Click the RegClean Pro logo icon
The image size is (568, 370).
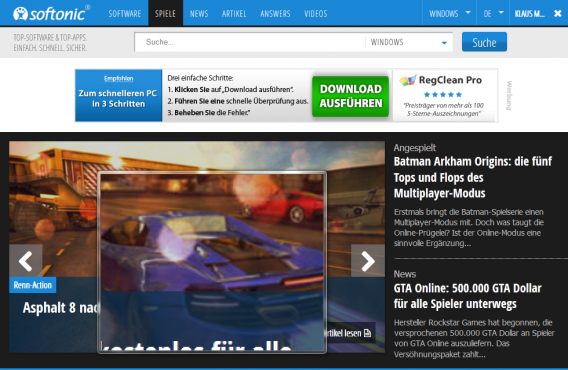(x=408, y=80)
